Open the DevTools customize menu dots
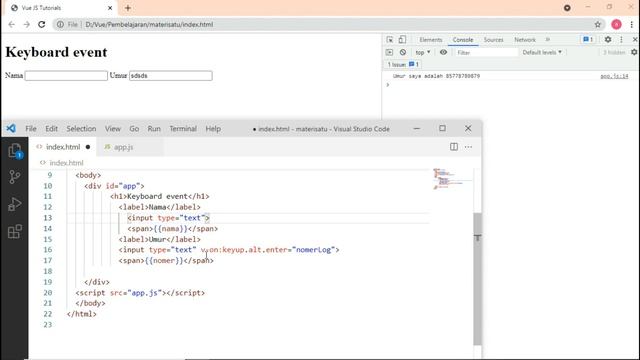Screen dimensions: 640x360 621,40
